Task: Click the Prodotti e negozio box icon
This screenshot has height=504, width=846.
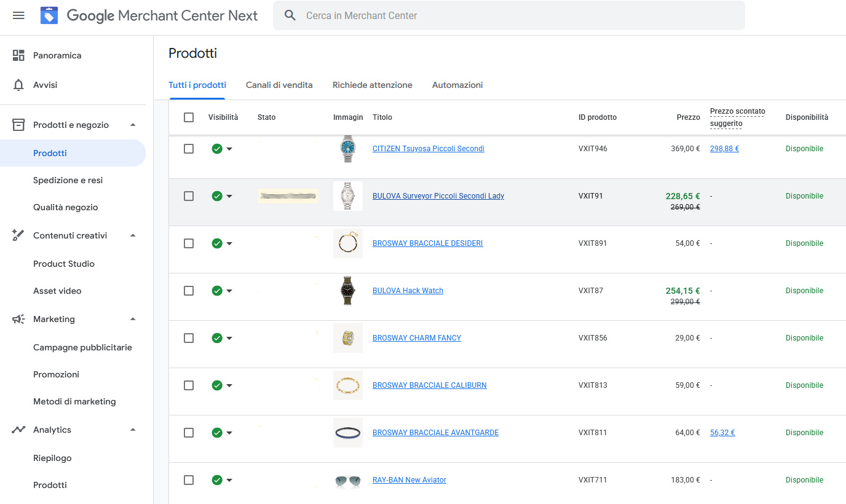Action: coord(18,125)
